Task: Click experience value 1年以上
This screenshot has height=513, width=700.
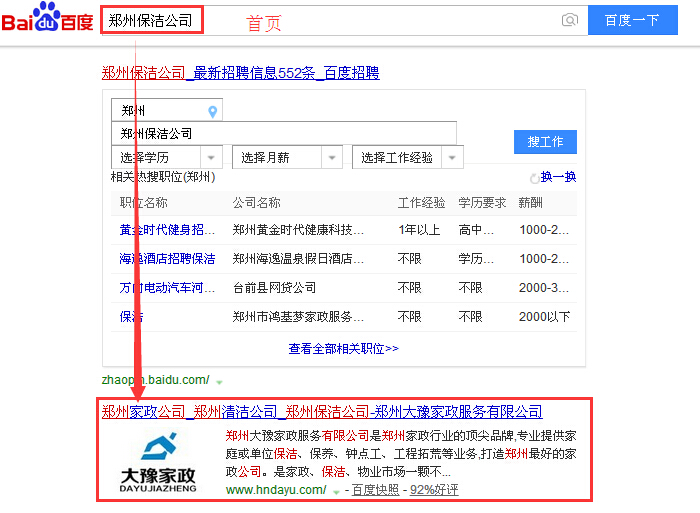Action: coord(419,230)
